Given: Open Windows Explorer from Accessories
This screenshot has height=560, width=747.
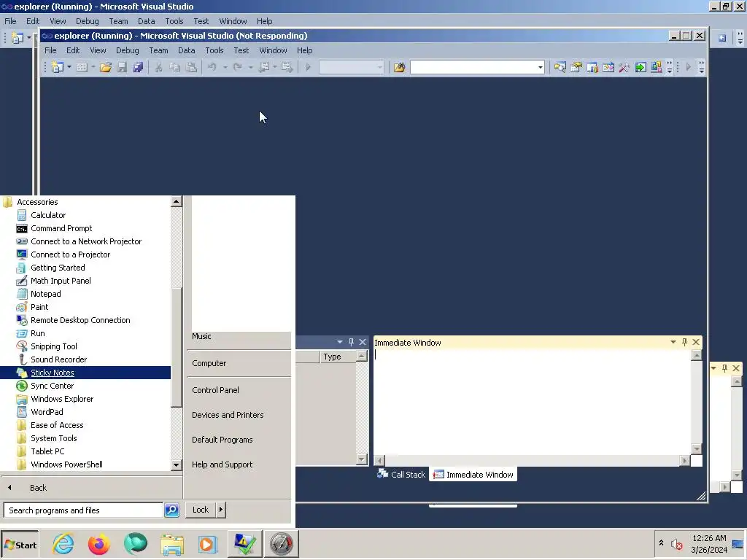Looking at the screenshot, I should click(x=62, y=399).
